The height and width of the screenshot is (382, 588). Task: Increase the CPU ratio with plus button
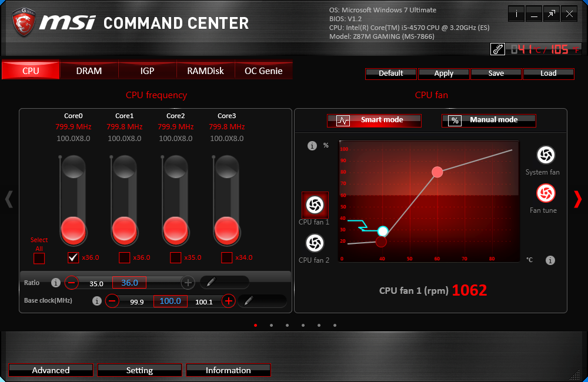[188, 283]
